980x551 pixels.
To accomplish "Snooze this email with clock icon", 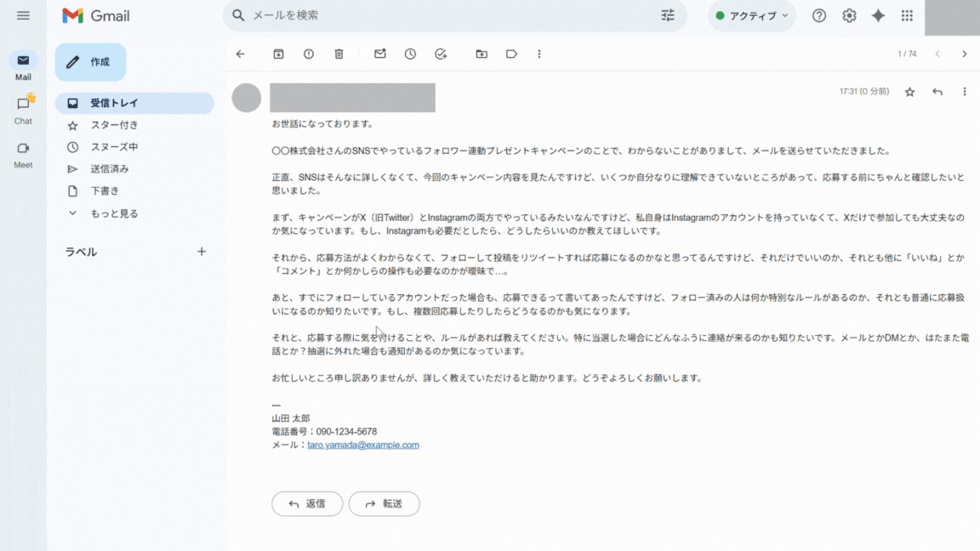I will point(410,54).
